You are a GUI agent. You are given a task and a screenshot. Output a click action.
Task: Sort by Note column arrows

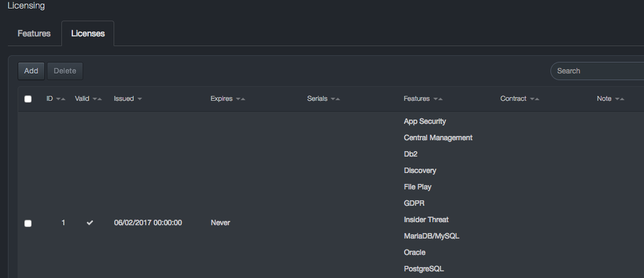click(619, 99)
